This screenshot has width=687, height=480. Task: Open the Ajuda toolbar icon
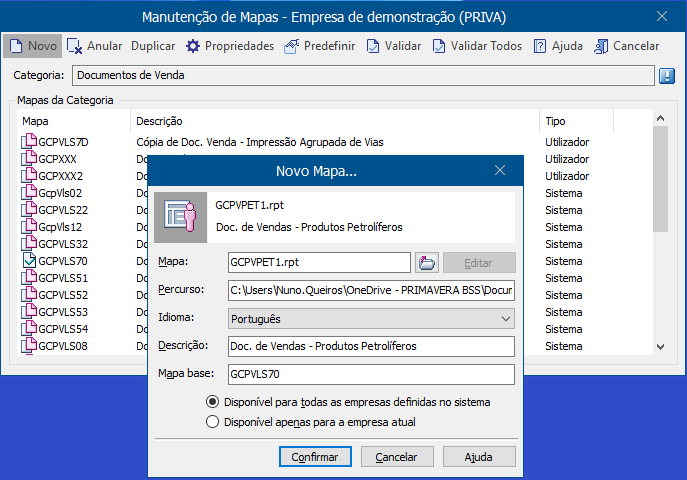pyautogui.click(x=540, y=46)
